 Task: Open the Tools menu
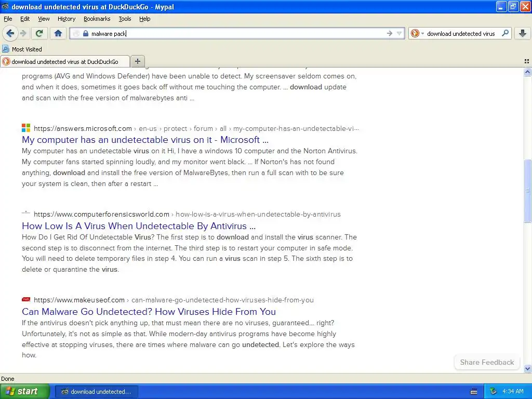[x=125, y=19]
